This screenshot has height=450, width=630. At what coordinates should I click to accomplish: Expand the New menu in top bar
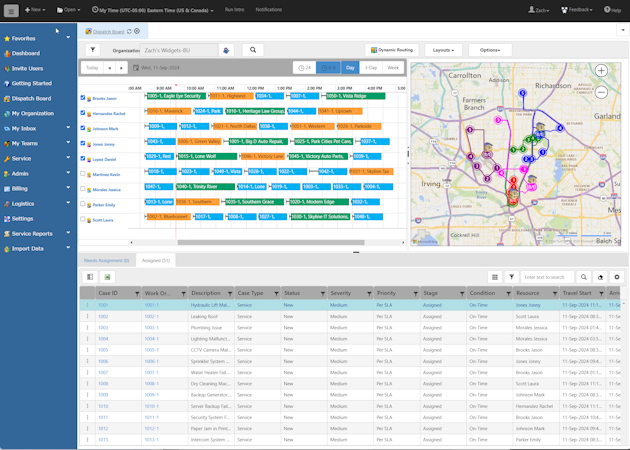point(35,9)
